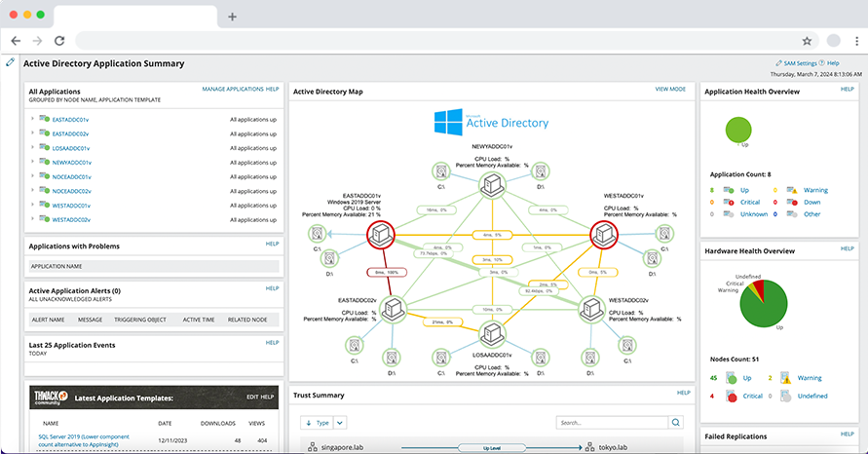Open HELP in Active Application Alerts
The height and width of the screenshot is (454, 868).
[273, 288]
